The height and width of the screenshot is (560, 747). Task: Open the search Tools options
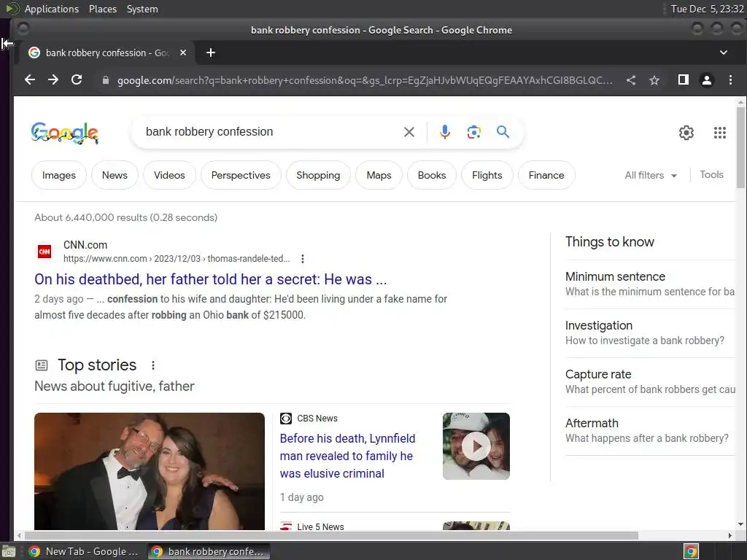(711, 175)
